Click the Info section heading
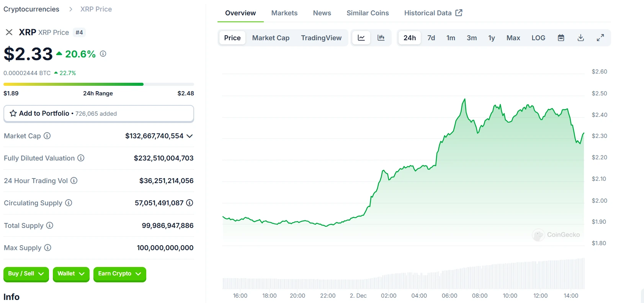This screenshot has height=303, width=644. click(x=11, y=297)
